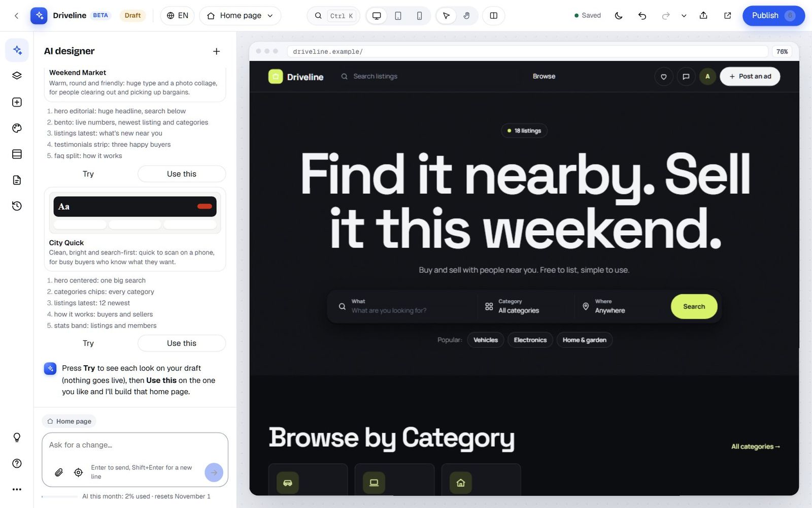
Task: Select the pointer select mode tool
Action: [x=446, y=16]
